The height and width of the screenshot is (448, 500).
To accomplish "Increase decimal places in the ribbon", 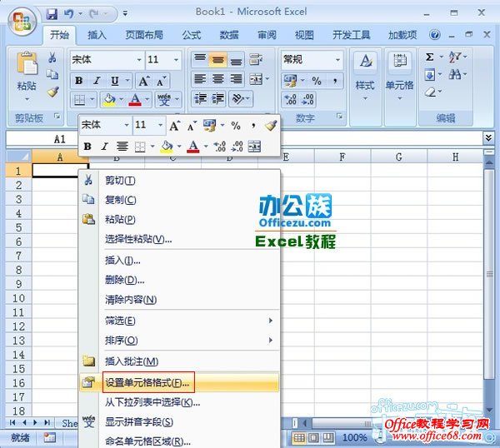I will 290,99.
